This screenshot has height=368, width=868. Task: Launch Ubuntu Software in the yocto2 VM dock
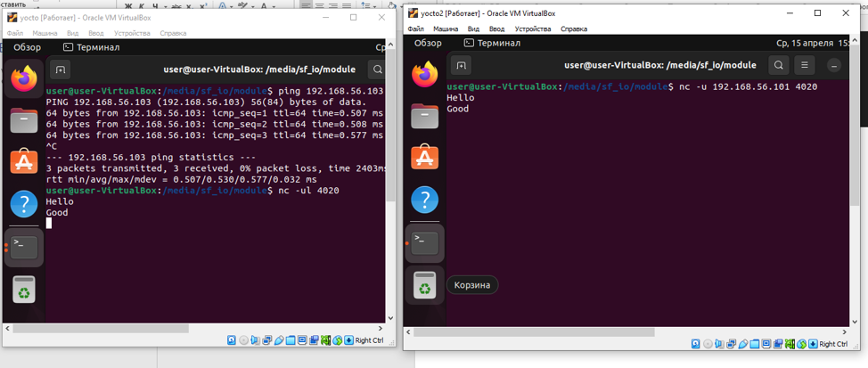(424, 158)
